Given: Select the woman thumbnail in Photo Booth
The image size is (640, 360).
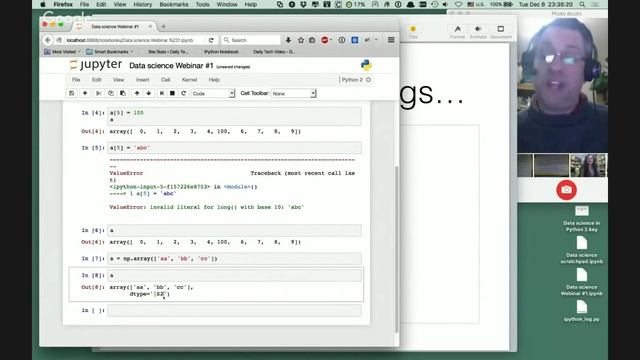Looking at the screenshot, I should point(588,165).
